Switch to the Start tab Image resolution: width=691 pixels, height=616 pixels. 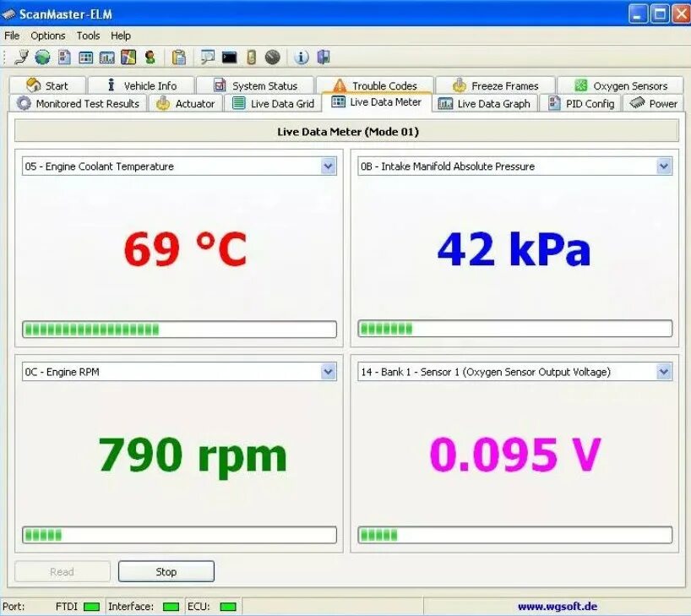[x=47, y=85]
